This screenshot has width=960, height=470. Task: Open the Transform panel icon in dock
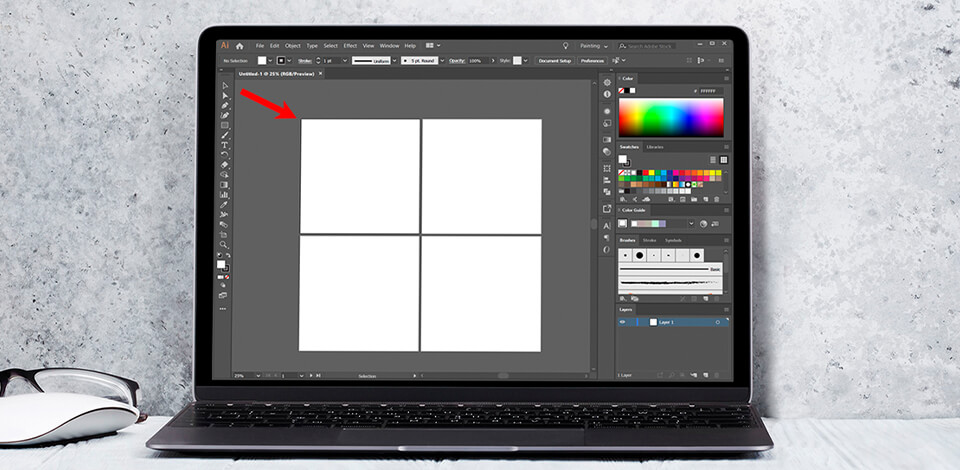[607, 168]
